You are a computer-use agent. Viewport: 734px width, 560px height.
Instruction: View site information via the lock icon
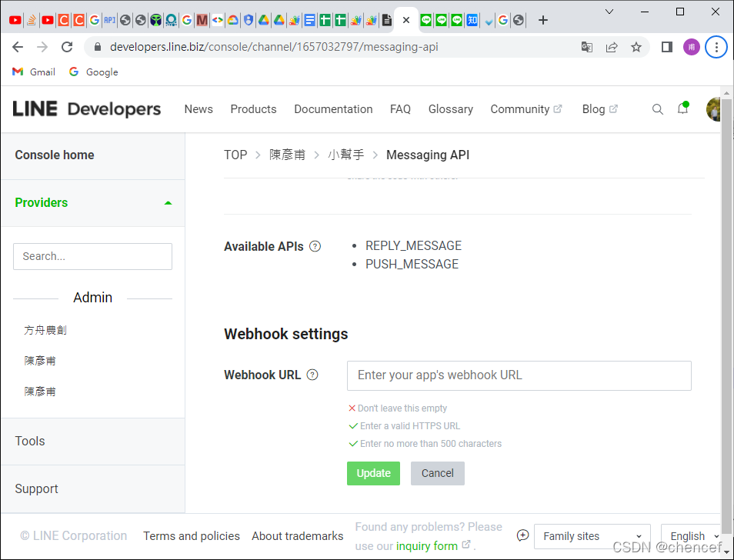98,47
